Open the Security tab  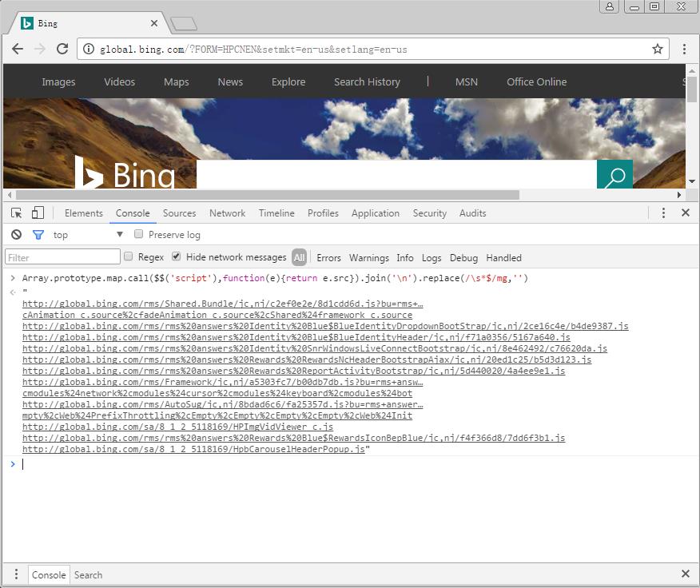[x=429, y=213]
